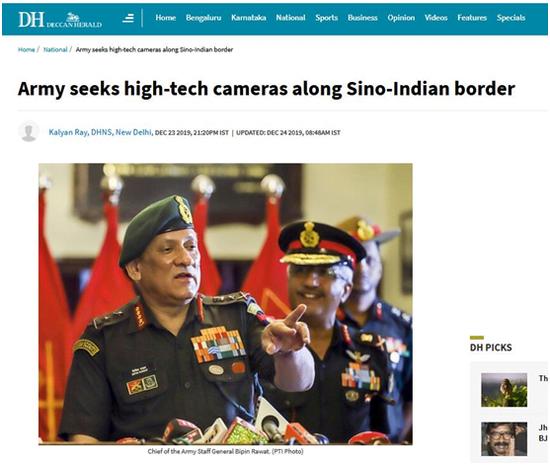Go to the Opinion section
Screen dimensions: 550x465
click(x=401, y=18)
